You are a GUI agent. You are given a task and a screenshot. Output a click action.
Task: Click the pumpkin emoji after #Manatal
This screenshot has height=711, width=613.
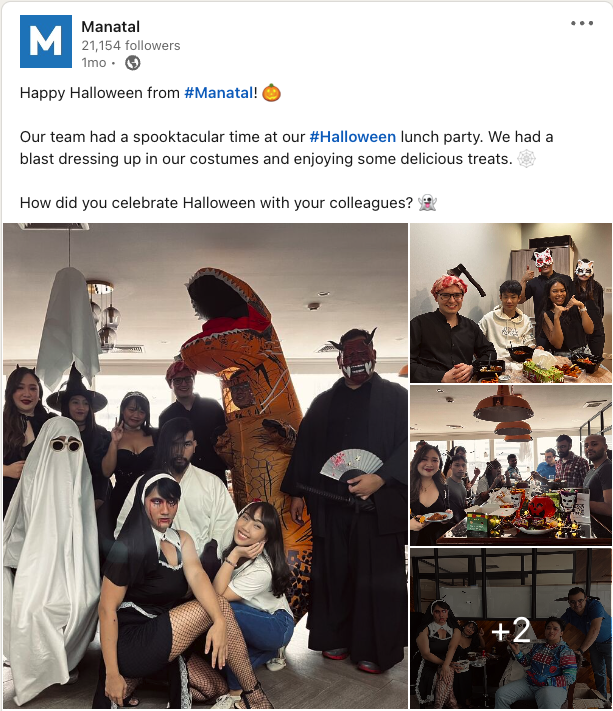(271, 93)
